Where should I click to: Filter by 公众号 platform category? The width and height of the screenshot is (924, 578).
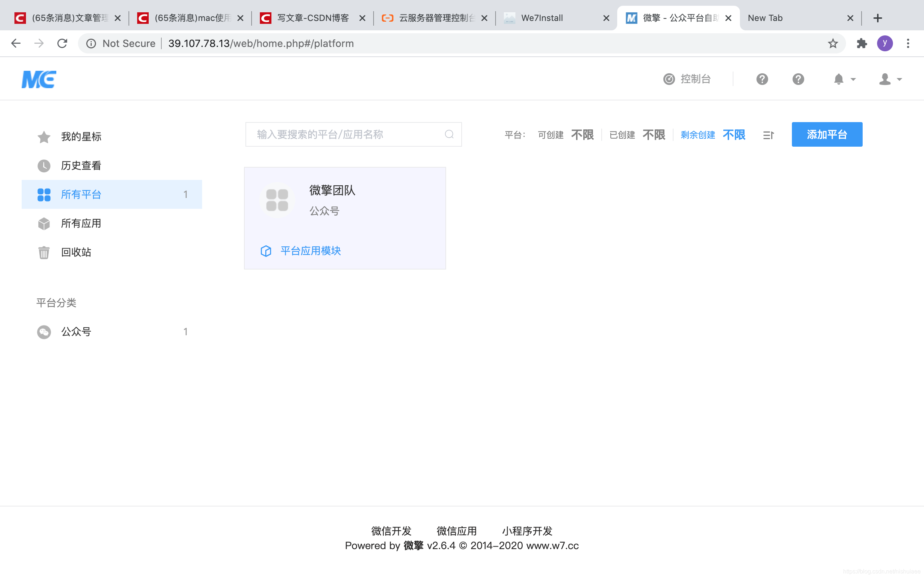[x=112, y=331]
